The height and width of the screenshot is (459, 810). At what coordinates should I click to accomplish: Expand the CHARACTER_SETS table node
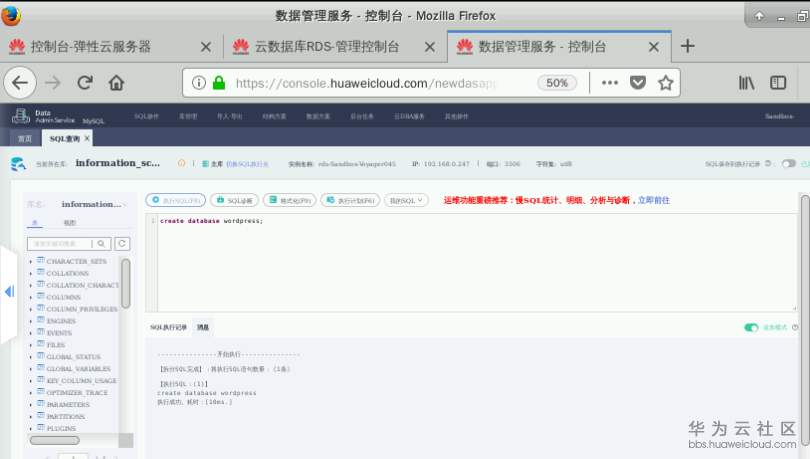(31, 261)
